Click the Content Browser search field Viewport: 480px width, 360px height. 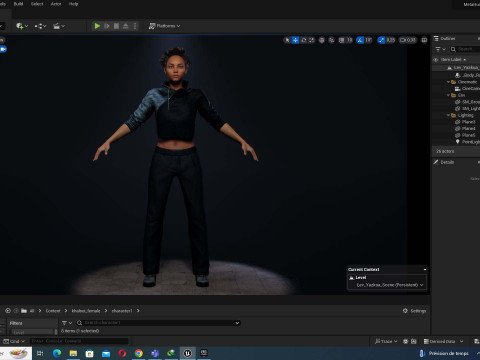click(x=158, y=323)
